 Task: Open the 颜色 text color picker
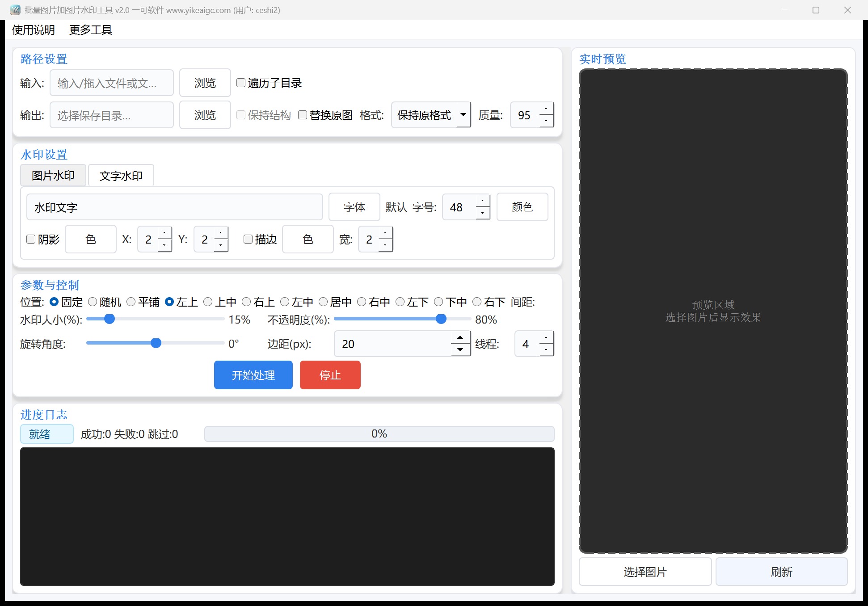click(522, 207)
